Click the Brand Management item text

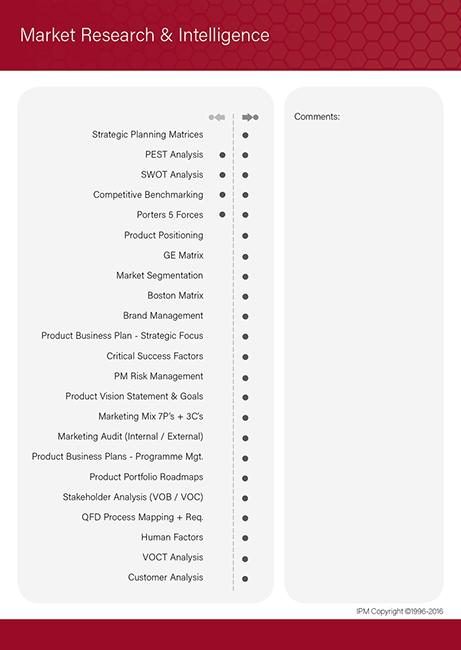click(x=163, y=316)
